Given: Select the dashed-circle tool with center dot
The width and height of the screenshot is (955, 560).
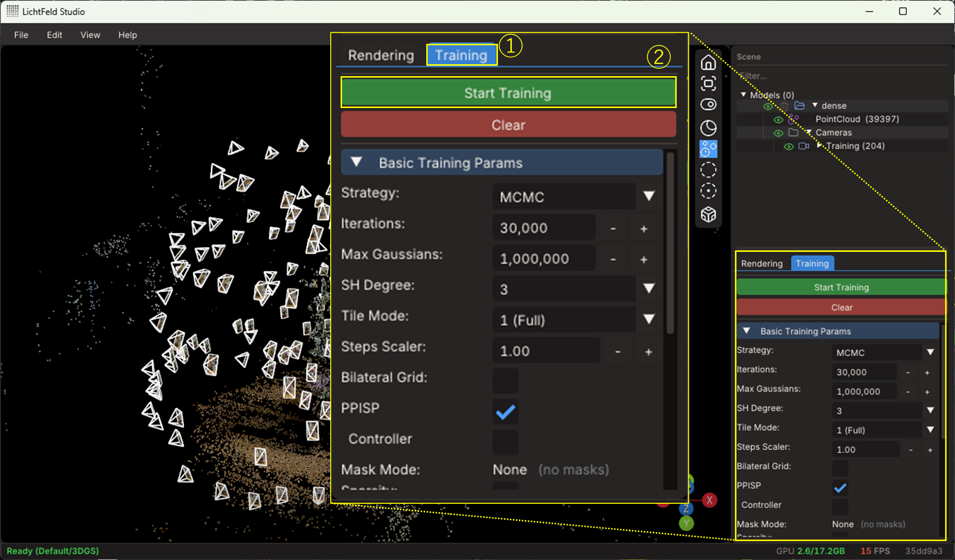Looking at the screenshot, I should pyautogui.click(x=708, y=191).
